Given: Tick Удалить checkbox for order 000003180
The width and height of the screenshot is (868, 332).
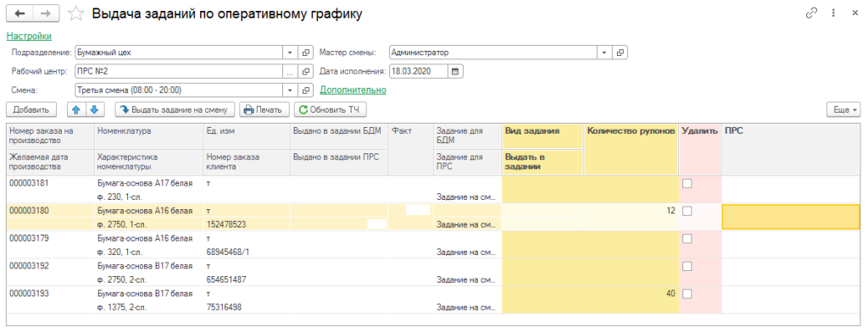Looking at the screenshot, I should [687, 211].
